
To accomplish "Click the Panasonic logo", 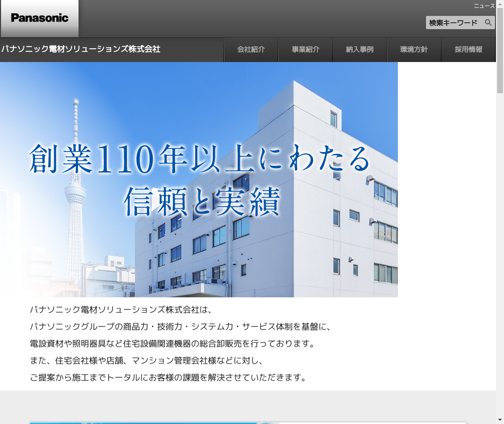I will pyautogui.click(x=39, y=18).
